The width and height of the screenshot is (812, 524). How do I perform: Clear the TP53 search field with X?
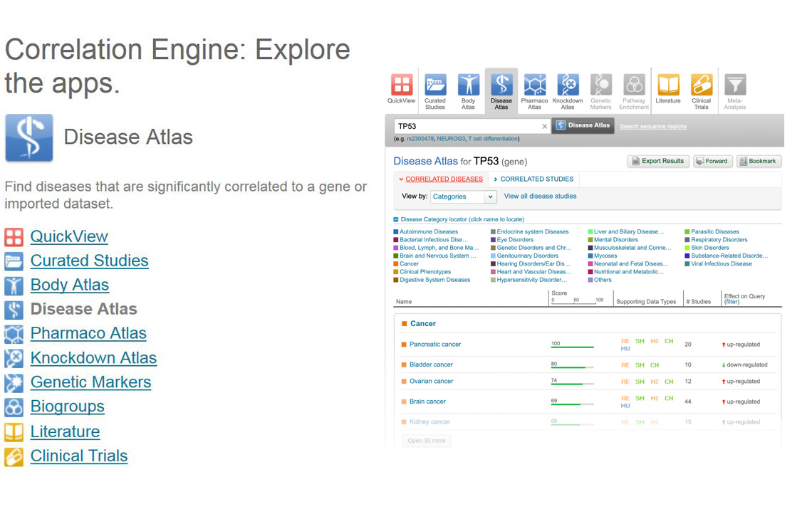[545, 127]
